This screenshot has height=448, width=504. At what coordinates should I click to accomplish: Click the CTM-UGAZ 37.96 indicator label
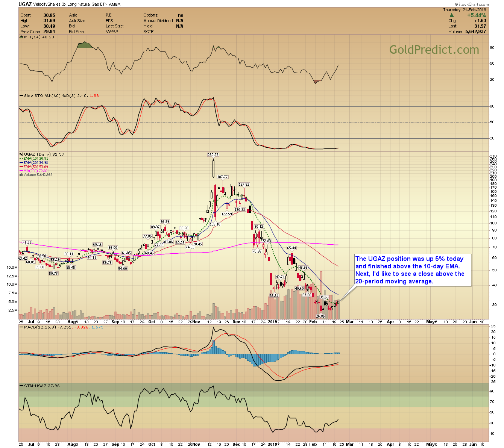click(42, 386)
